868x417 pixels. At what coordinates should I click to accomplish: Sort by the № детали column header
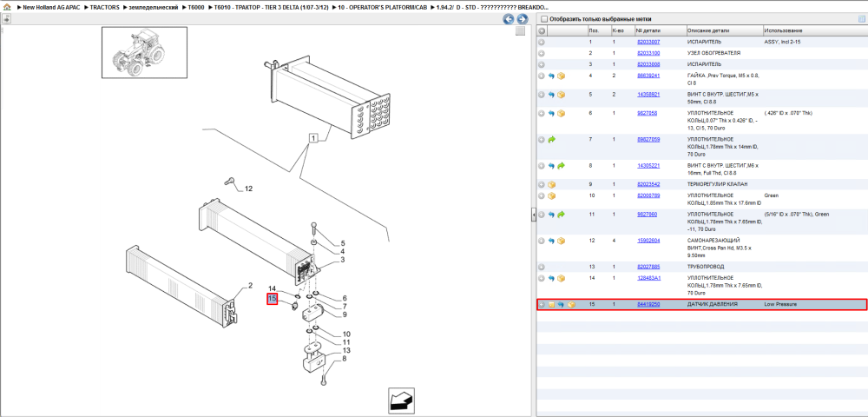click(x=660, y=30)
